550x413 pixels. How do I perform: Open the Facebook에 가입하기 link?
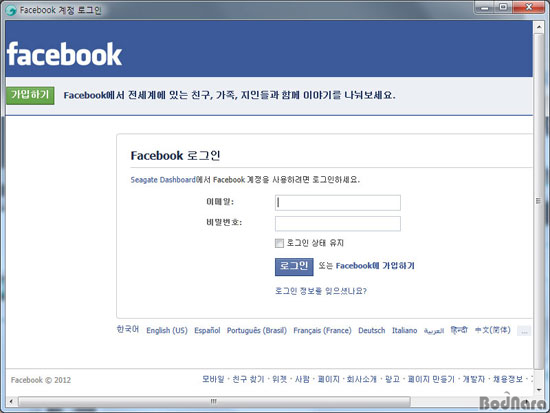pyautogui.click(x=375, y=266)
